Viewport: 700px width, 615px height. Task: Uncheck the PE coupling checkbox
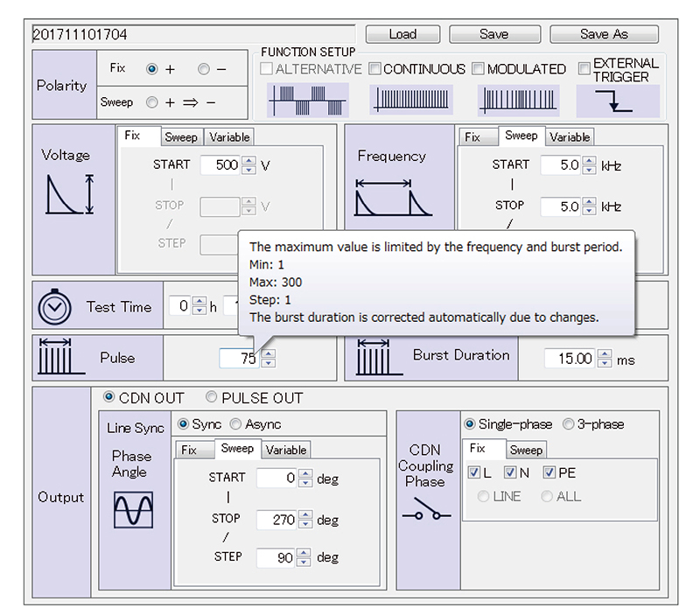(549, 473)
